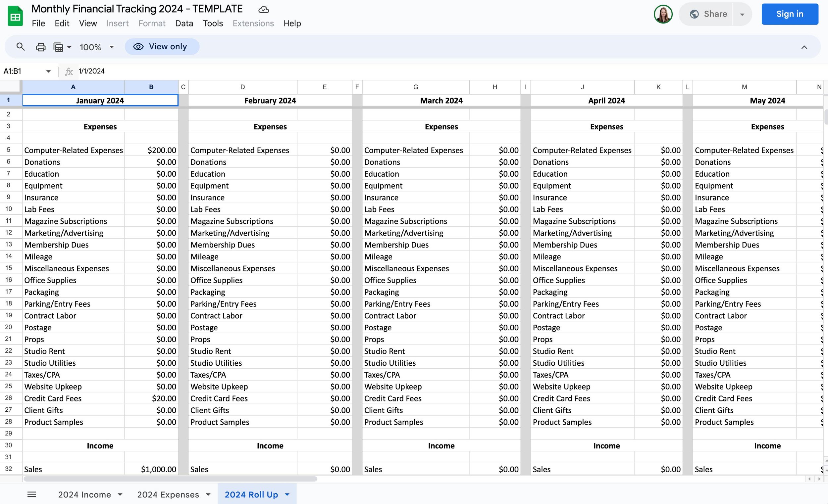The height and width of the screenshot is (504, 828).
Task: Click the search magnifier icon in toolbar
Action: click(21, 47)
